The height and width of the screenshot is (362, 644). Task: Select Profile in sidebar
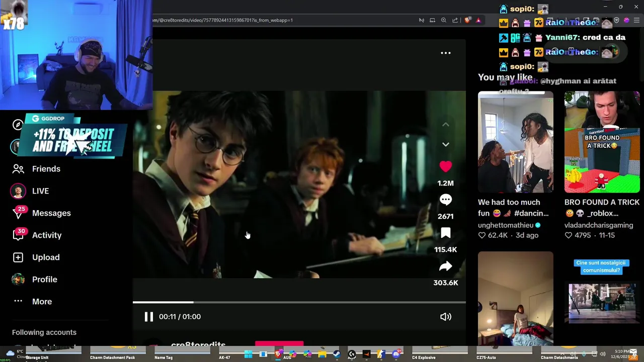[x=45, y=280]
